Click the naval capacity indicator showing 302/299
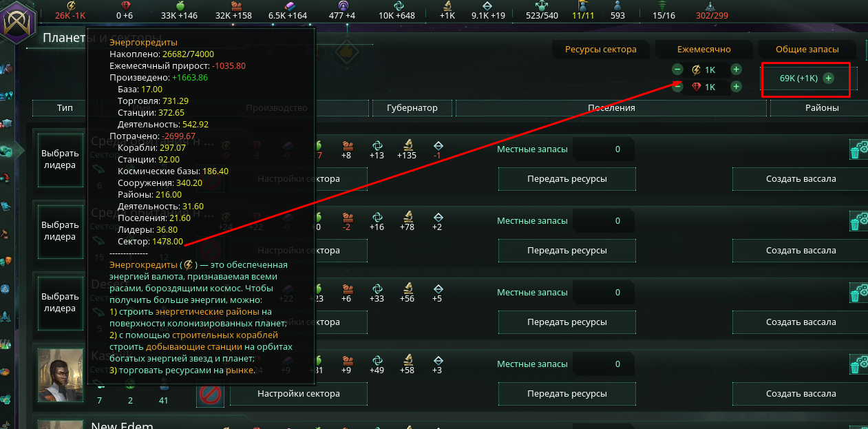The height and width of the screenshot is (429, 868). 711,10
